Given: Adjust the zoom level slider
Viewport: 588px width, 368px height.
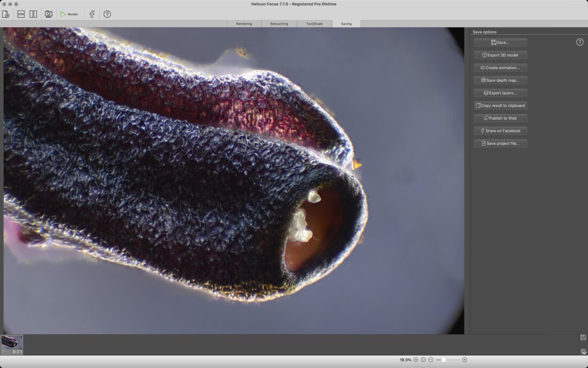Looking at the screenshot, I should [x=444, y=360].
